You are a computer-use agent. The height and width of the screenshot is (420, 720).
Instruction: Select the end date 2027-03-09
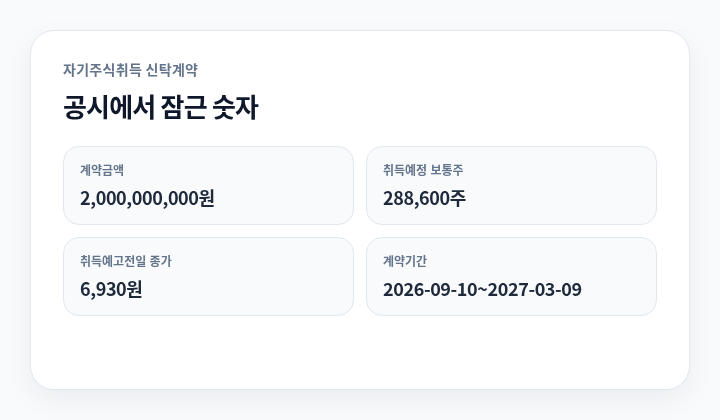point(534,290)
